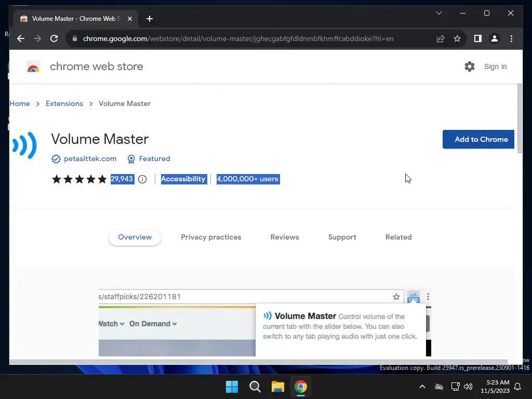Screen dimensions: 532x399
Task: Switch to the Reviews tab
Action: 285,237
